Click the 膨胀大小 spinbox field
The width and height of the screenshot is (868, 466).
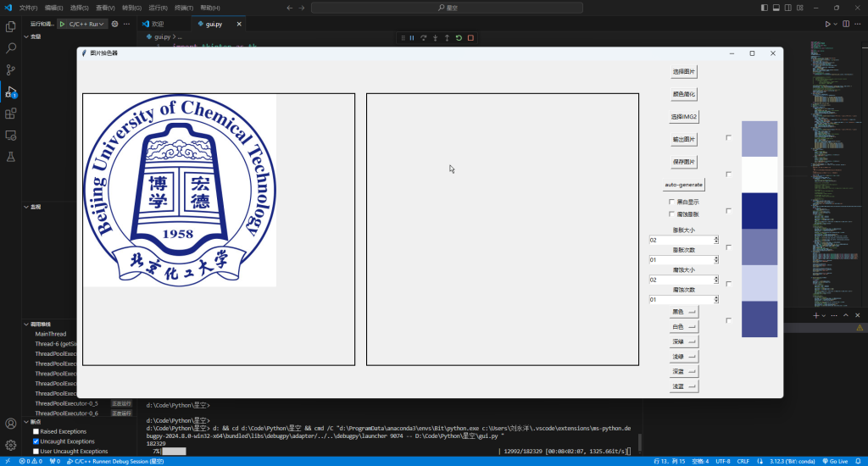tap(681, 241)
